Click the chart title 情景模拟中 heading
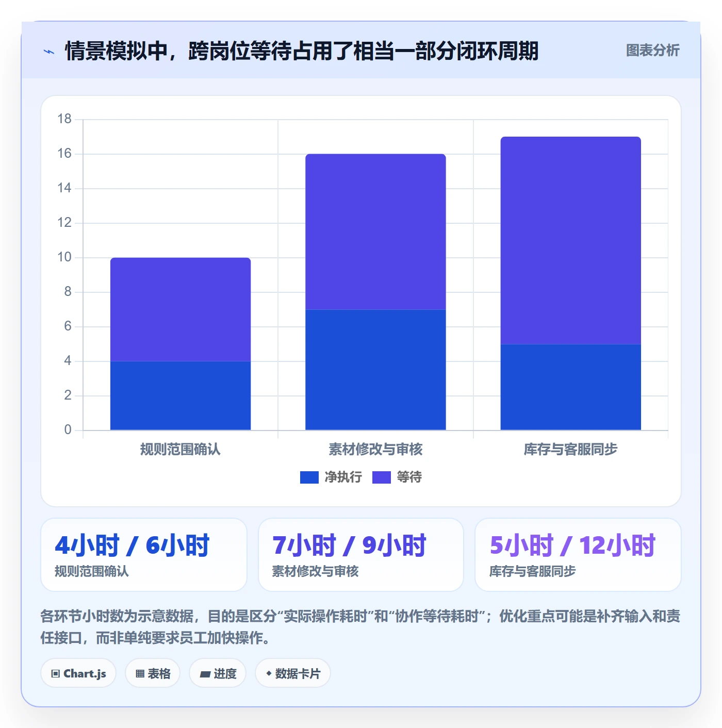 tap(302, 51)
